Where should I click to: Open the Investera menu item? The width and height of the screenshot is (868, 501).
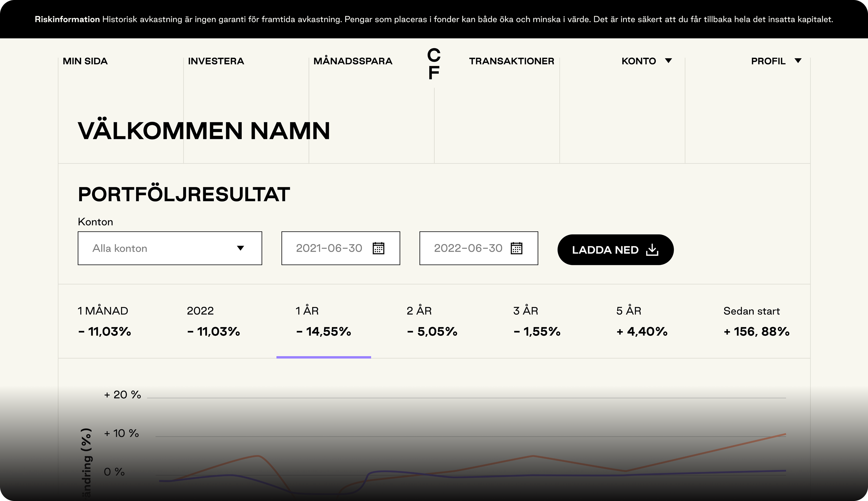coord(216,61)
